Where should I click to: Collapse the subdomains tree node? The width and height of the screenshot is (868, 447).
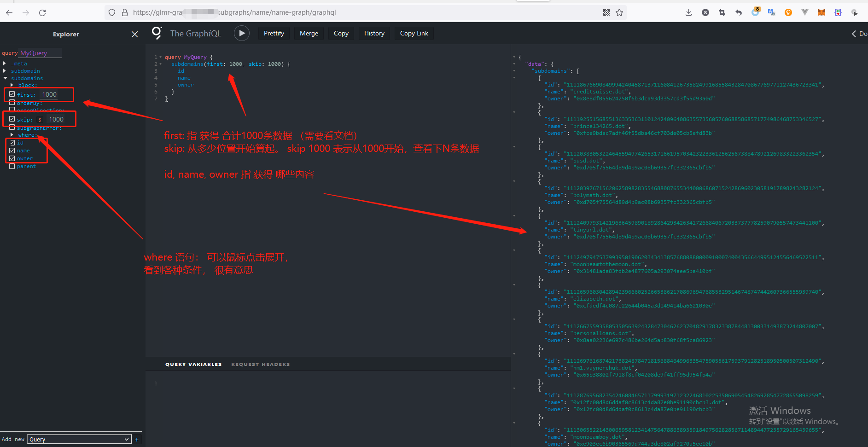(5, 78)
